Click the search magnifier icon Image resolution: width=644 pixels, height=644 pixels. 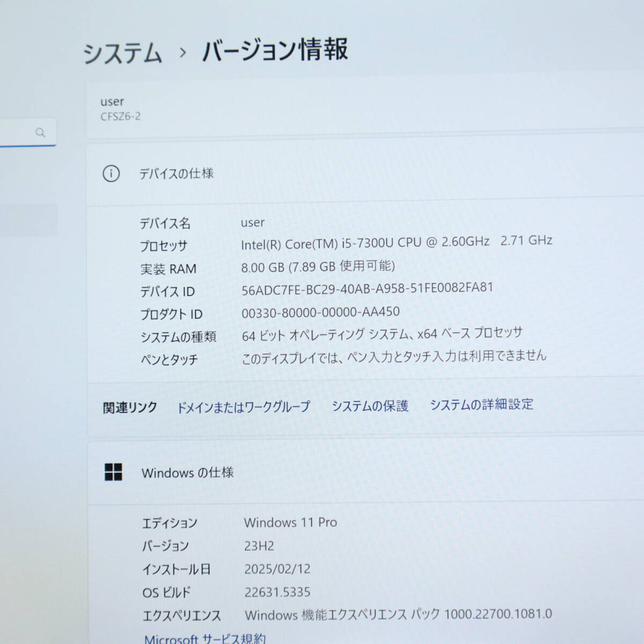[40, 132]
